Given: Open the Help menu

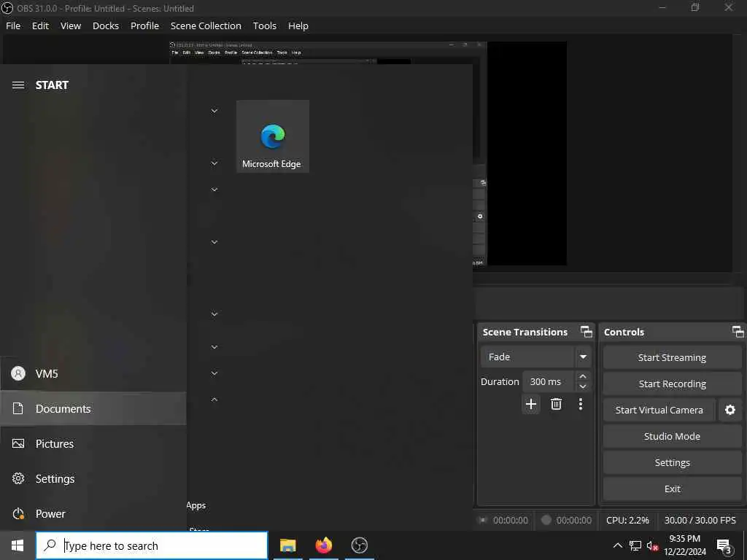Looking at the screenshot, I should click(298, 26).
